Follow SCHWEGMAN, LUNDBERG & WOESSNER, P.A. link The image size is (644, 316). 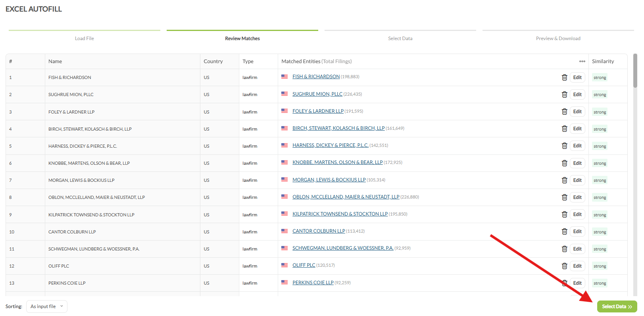coord(343,248)
